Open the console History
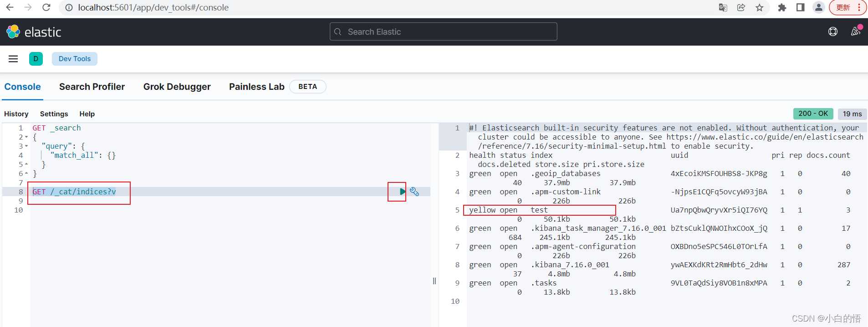The height and width of the screenshot is (327, 868). 16,114
